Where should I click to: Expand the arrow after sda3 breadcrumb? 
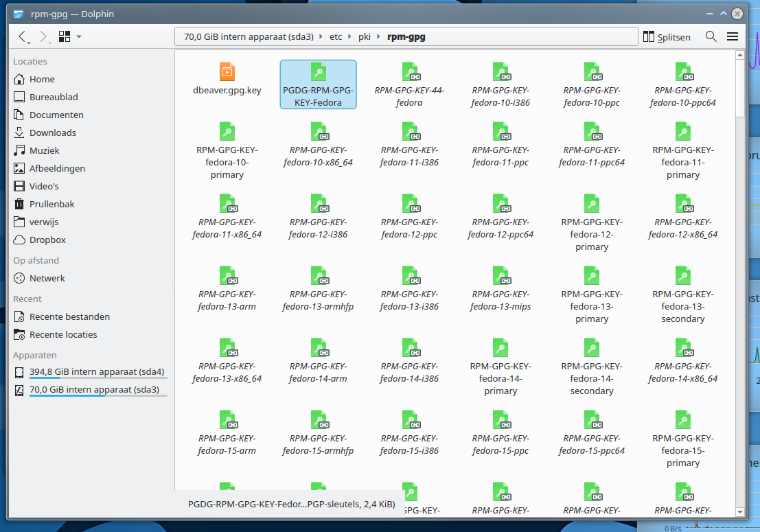coord(321,37)
